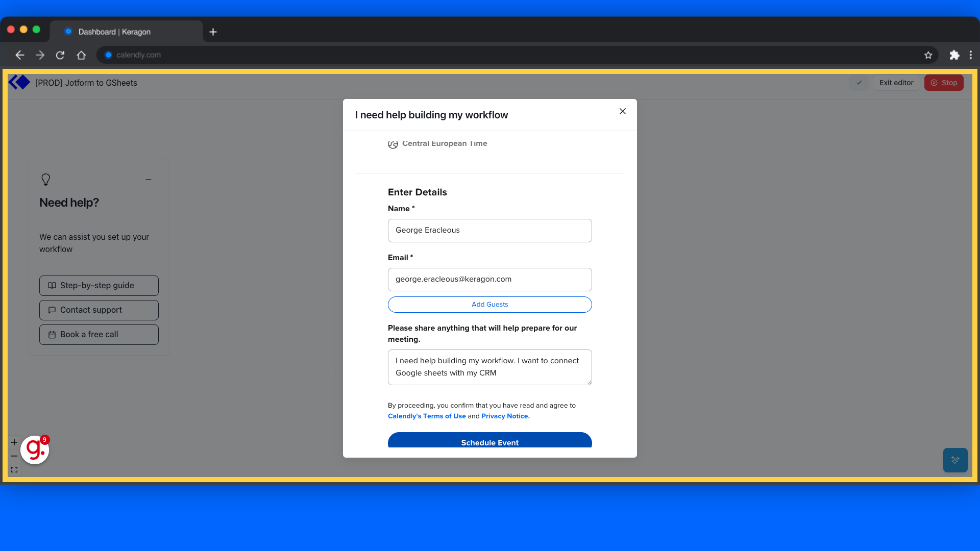Zoom in on the canvas
980x551 pixels.
14,442
